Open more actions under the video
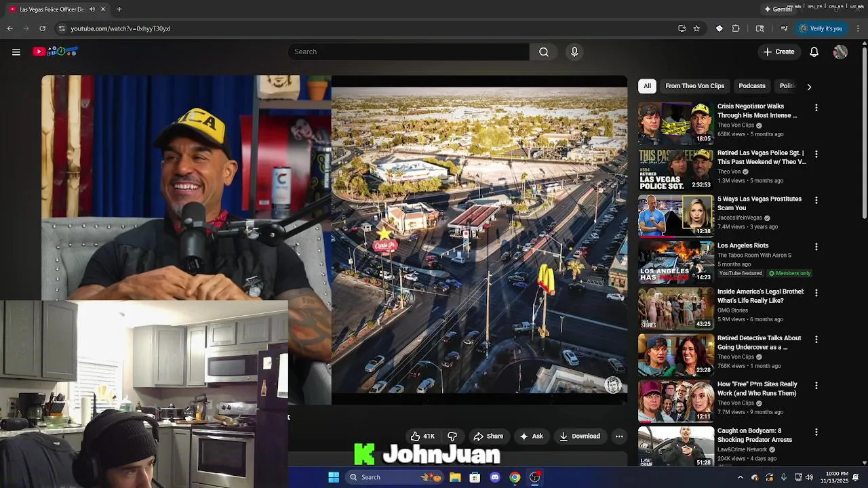The image size is (868, 488). click(x=619, y=436)
